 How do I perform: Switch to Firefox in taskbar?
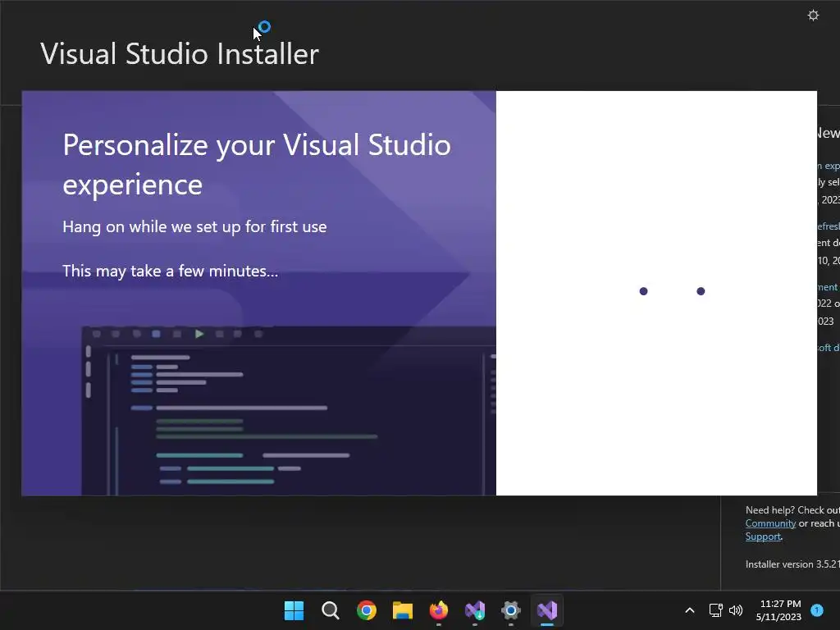coord(439,610)
